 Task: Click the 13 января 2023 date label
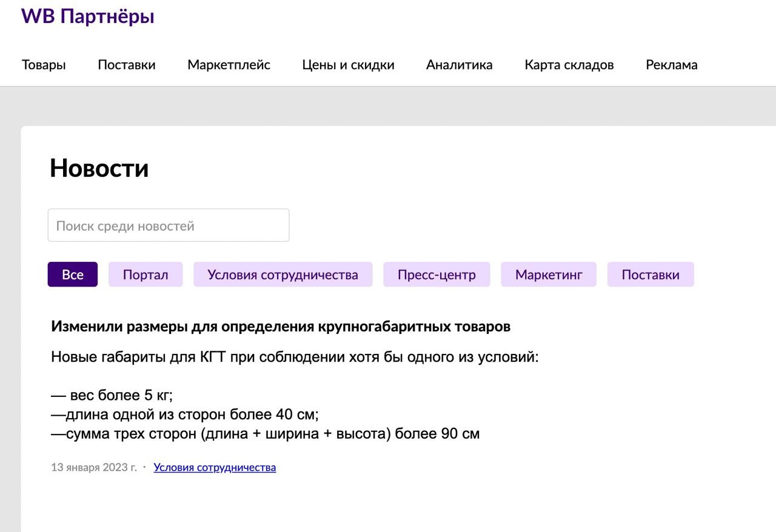click(x=93, y=467)
